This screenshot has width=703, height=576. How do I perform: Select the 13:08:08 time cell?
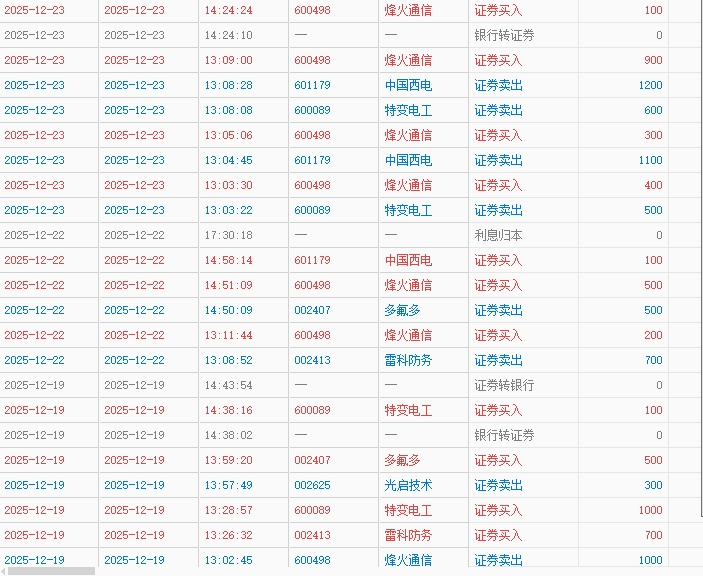coord(229,110)
